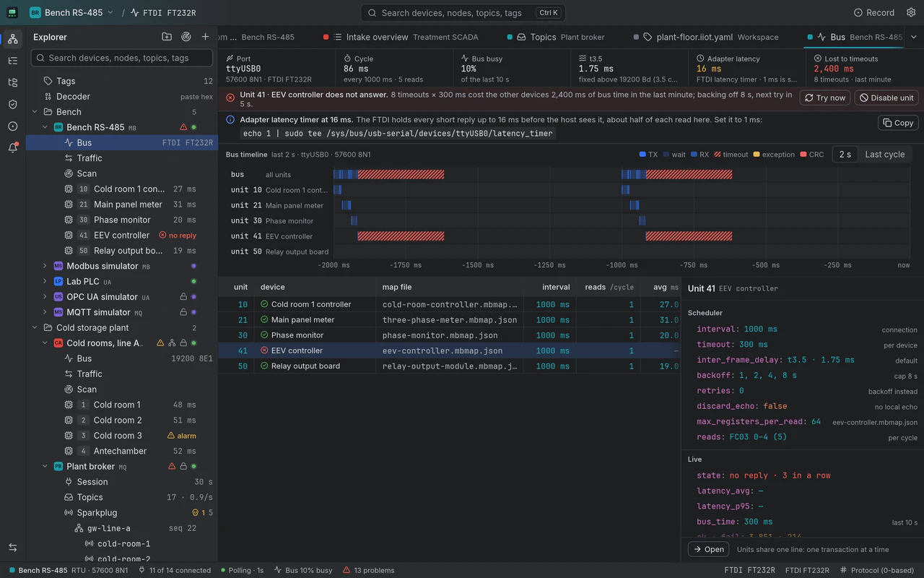The height and width of the screenshot is (578, 924).
Task: Click the plus icon in Explorer header
Action: tap(206, 37)
